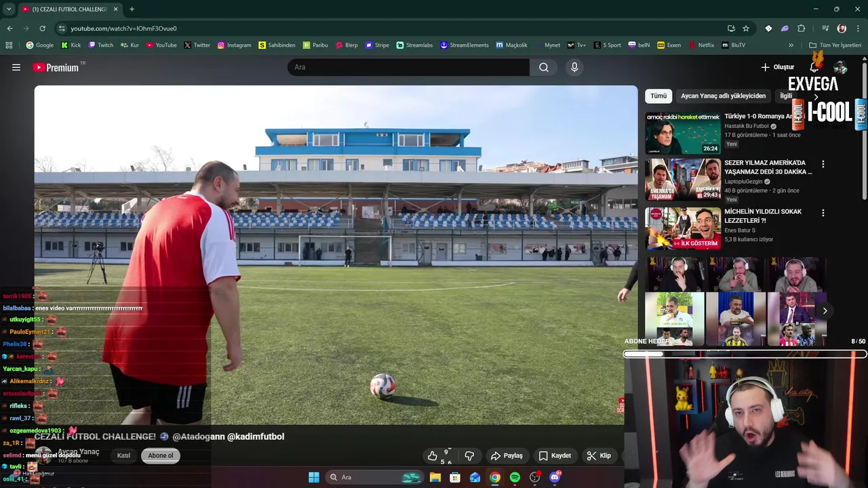Screen dimensions: 868x488
Task: Open the Maçkolik bookmark
Action: coord(511,45)
